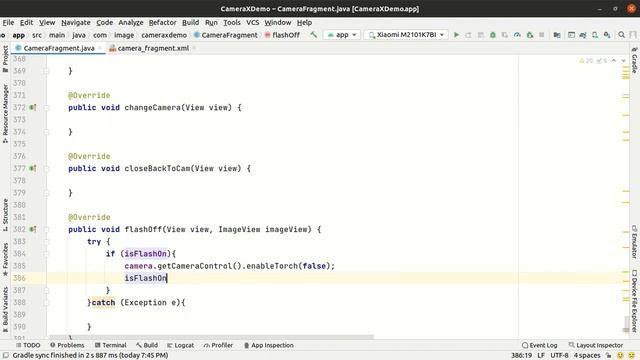The image size is (640, 360).
Task: Close the CameraFragment.java editor tab
Action: coord(100,48)
